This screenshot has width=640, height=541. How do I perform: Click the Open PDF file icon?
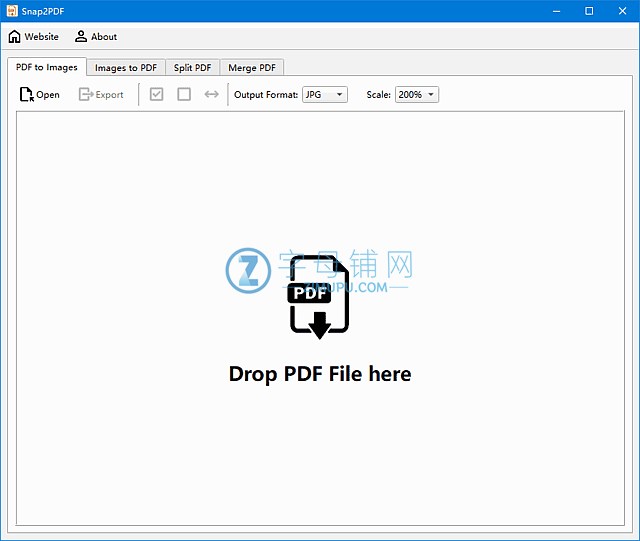26,95
